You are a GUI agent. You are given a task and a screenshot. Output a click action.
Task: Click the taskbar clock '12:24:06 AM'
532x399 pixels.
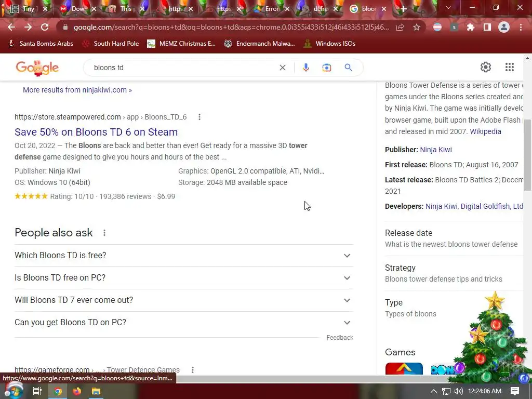point(485,391)
